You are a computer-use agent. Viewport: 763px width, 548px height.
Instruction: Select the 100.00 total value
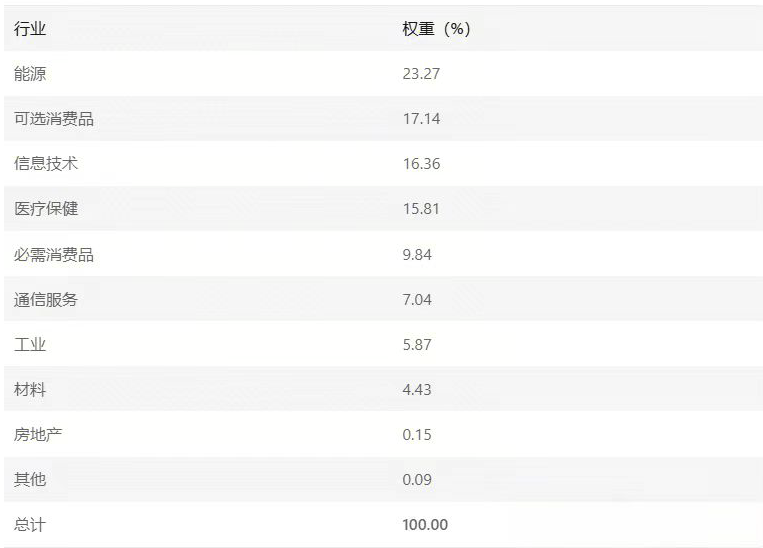(425, 525)
